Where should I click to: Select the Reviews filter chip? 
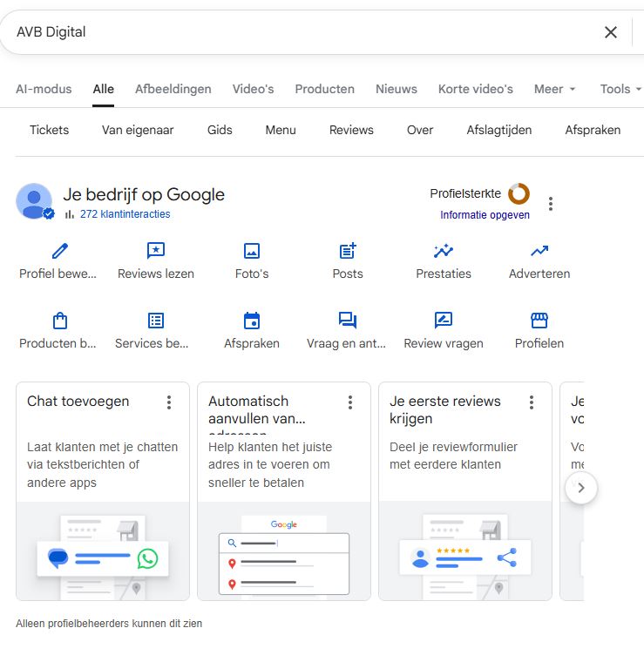point(351,130)
